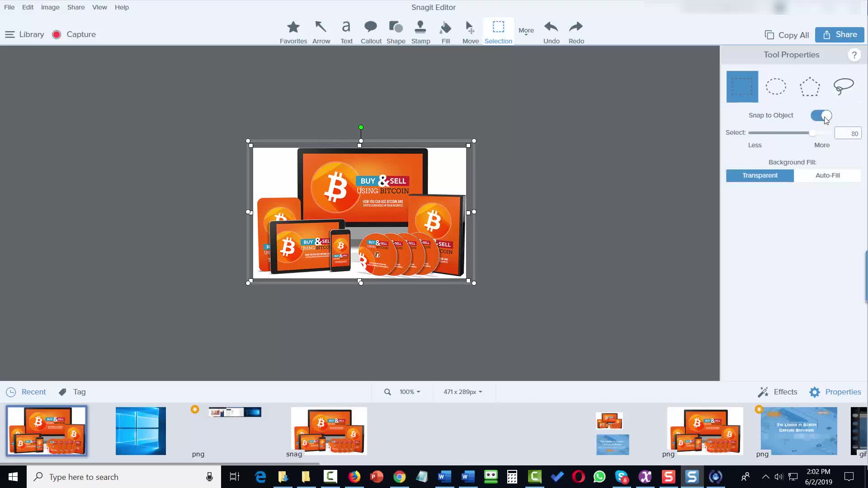Open the Image menu
Image resolution: width=868 pixels, height=488 pixels.
[50, 7]
